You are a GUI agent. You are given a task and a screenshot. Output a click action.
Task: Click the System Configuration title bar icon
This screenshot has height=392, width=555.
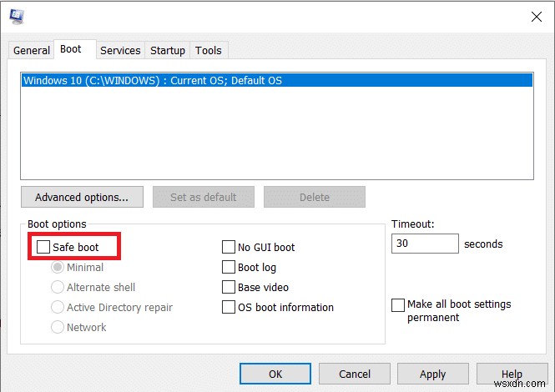(x=18, y=15)
